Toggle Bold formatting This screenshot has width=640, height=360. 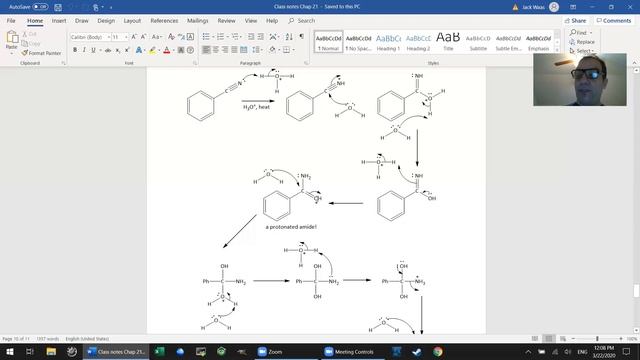[x=75, y=50]
